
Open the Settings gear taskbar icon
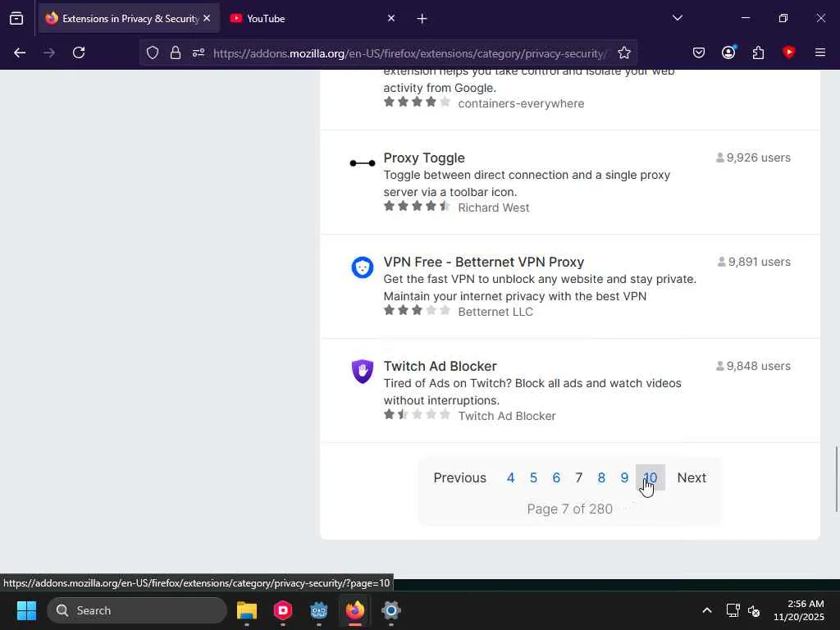coord(391,610)
